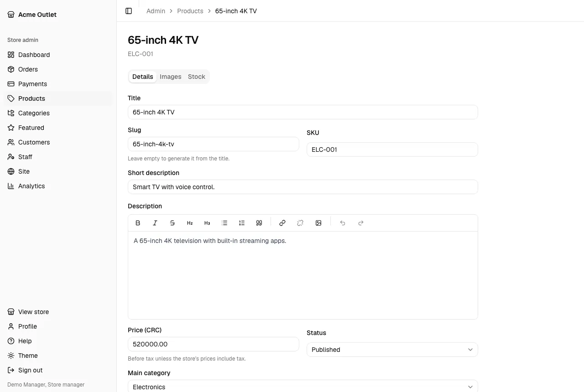Click into the Title input field
This screenshot has height=392, width=584.
point(303,112)
